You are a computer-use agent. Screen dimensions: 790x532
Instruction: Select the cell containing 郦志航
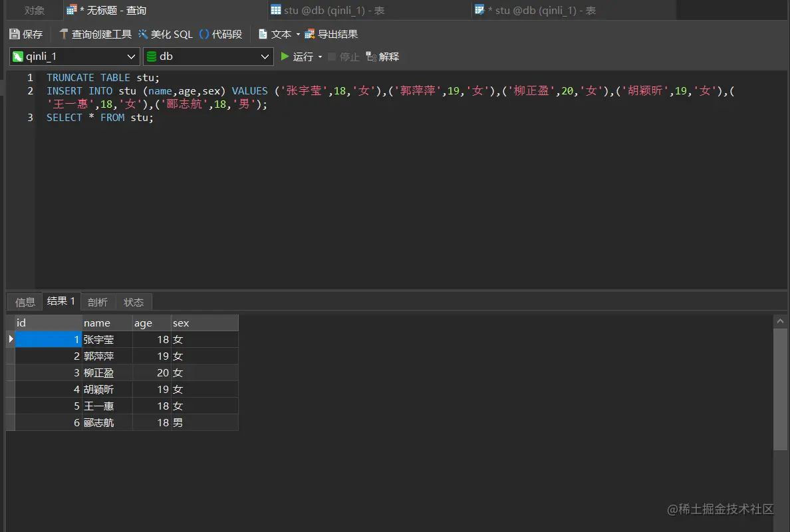click(x=107, y=423)
